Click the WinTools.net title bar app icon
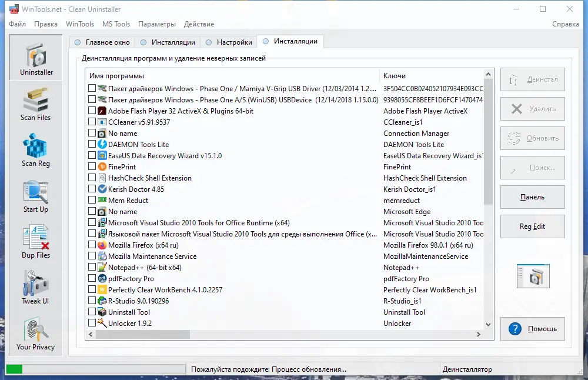Screen dimensions: 588x380 [14, 9]
